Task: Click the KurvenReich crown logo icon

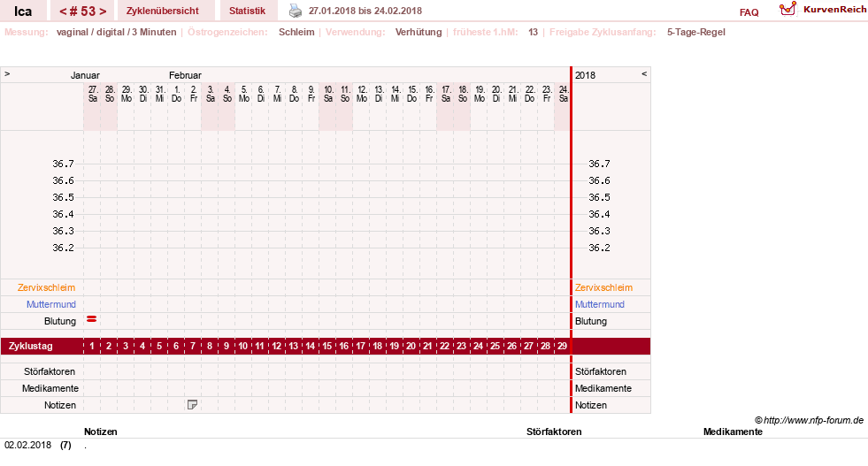Action: coord(787,9)
